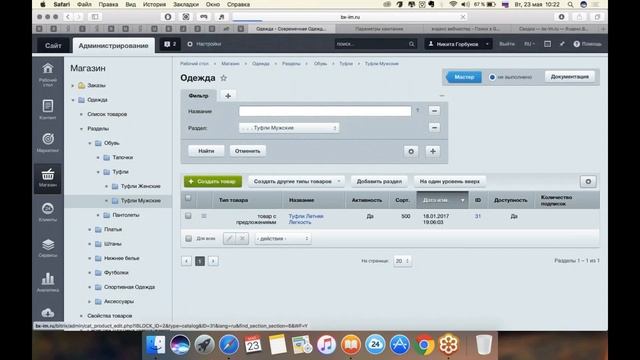Open Calendar from the Dock

[x=253, y=345]
